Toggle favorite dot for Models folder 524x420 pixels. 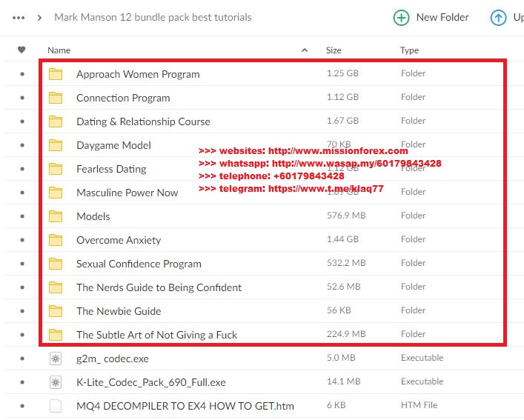(x=22, y=216)
